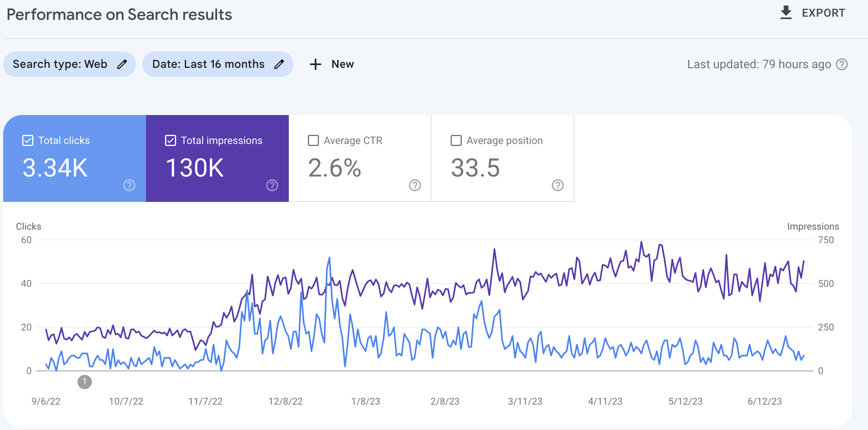Click help icon in Total impressions card

[272, 185]
